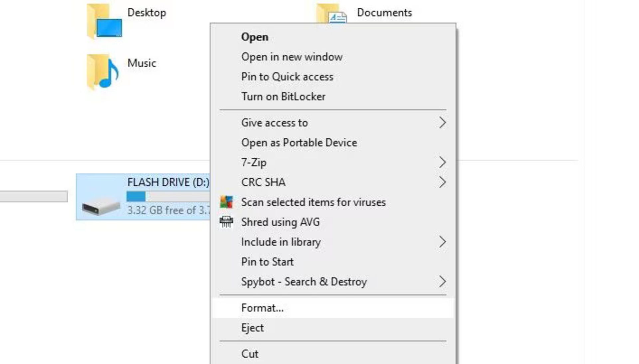Click Shred using AVG text
The width and height of the screenshot is (639, 364).
(281, 222)
